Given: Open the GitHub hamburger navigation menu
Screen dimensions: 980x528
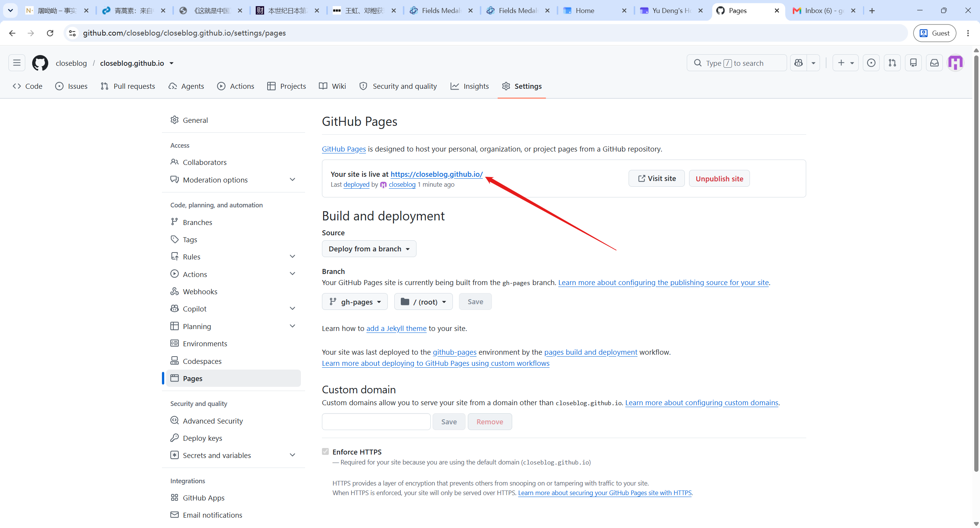Looking at the screenshot, I should (17, 63).
